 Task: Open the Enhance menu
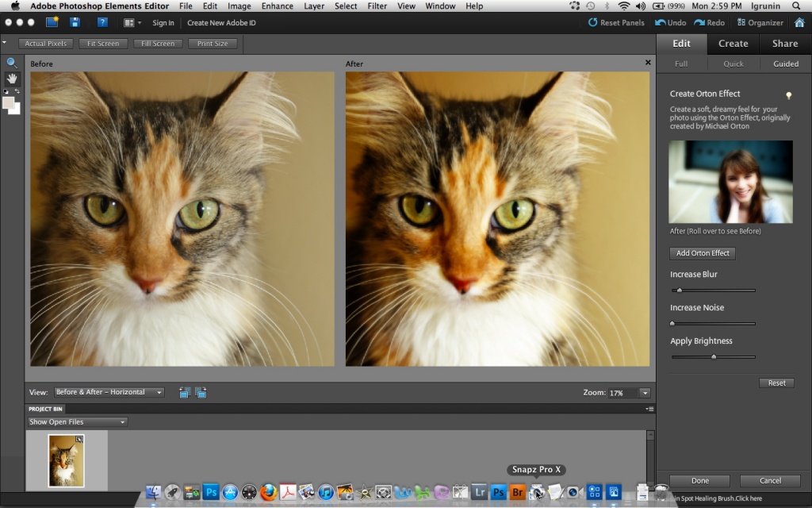click(277, 6)
